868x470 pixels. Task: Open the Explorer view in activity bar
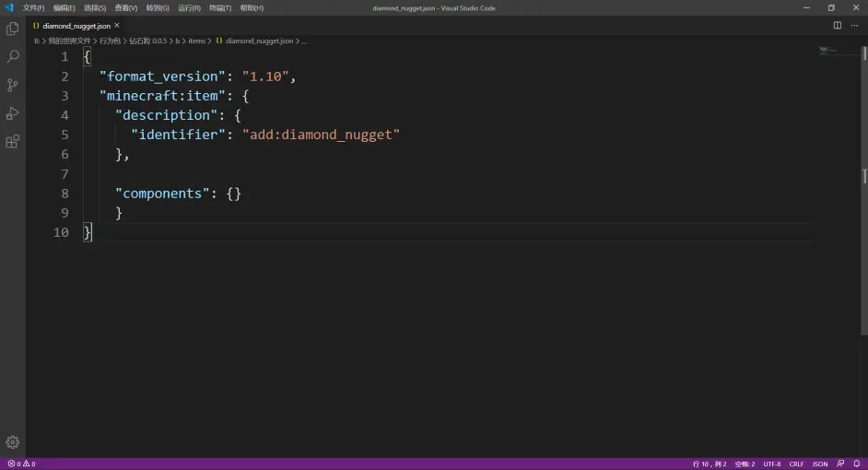coord(12,29)
